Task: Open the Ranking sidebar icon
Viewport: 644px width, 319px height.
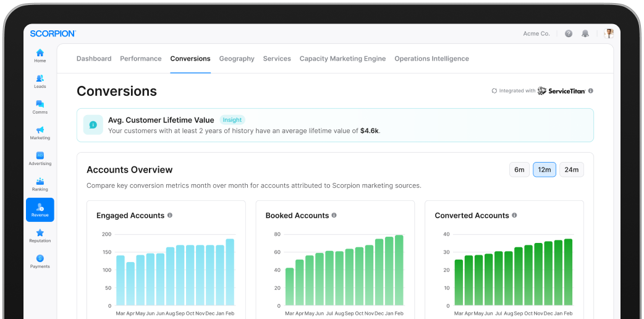Action: click(40, 184)
